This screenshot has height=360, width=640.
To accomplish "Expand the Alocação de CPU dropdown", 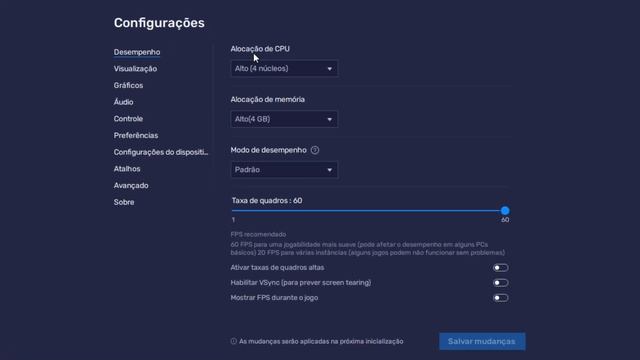I will pos(284,69).
